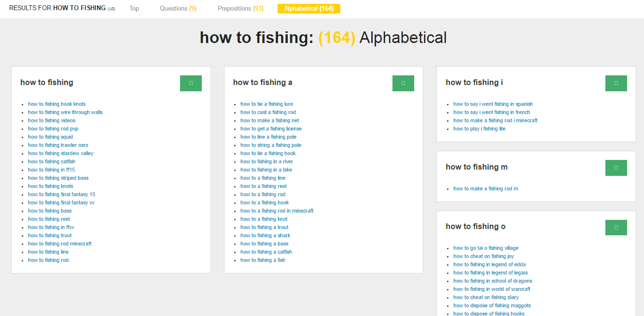Click the green button on the 'how to fishing i' card

pos(616,83)
